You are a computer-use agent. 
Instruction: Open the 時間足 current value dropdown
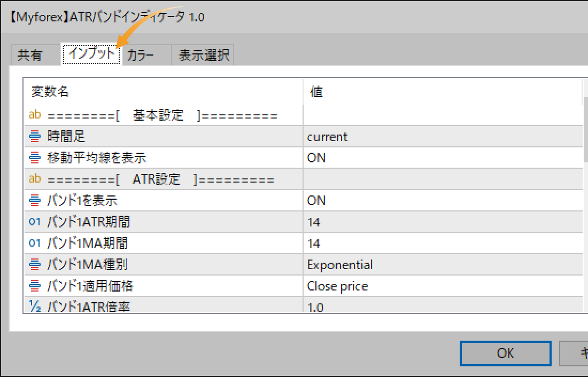click(374, 136)
